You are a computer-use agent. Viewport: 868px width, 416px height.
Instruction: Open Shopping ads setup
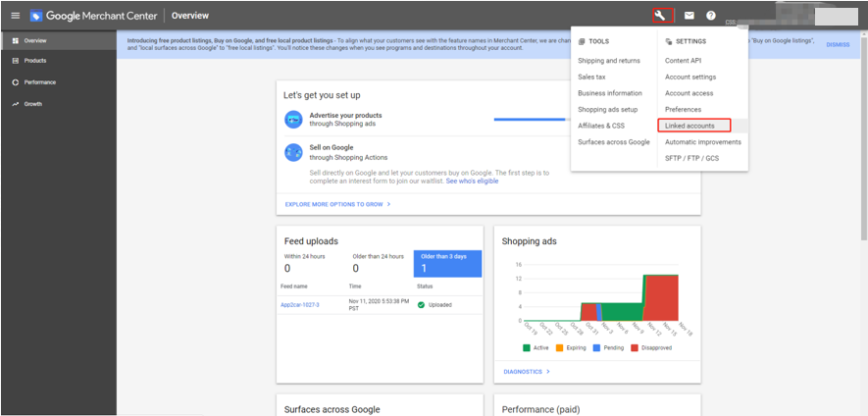click(608, 110)
